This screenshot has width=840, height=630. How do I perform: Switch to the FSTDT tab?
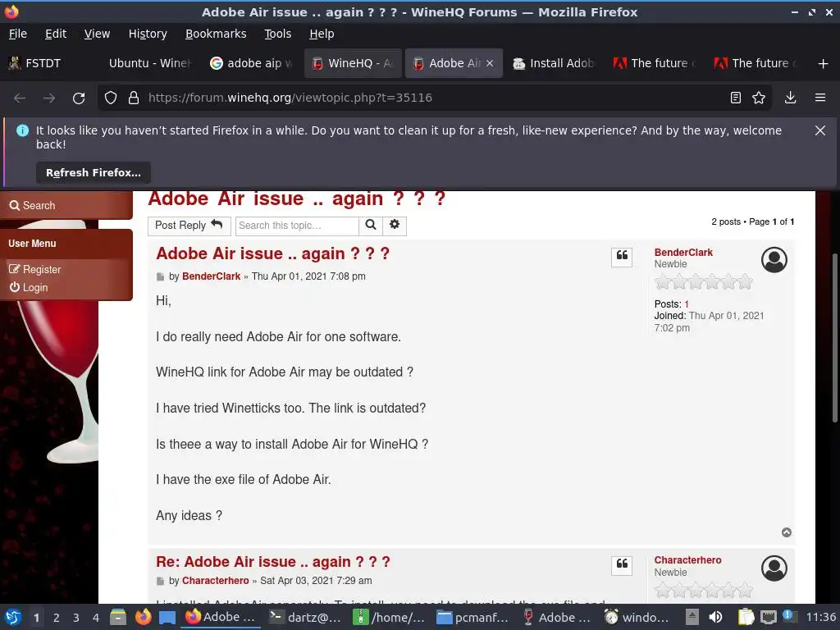coord(50,63)
